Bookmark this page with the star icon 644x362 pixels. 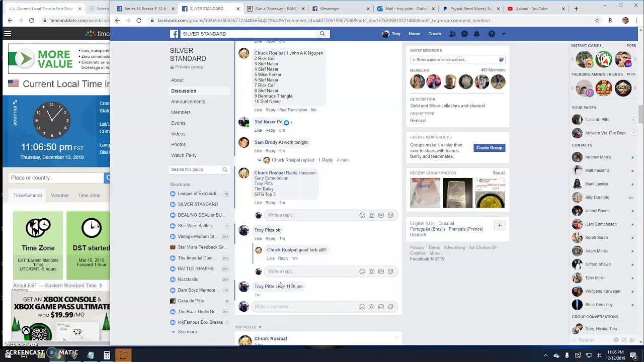pos(597,21)
